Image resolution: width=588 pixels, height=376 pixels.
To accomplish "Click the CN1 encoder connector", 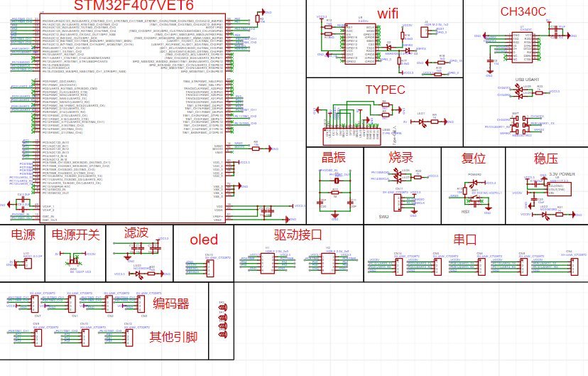I will point(72,304).
